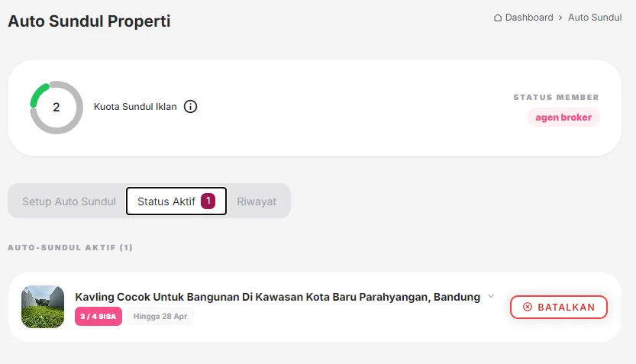Click the circled X icon on Batalkan
The image size is (636, 364).
[x=528, y=307]
